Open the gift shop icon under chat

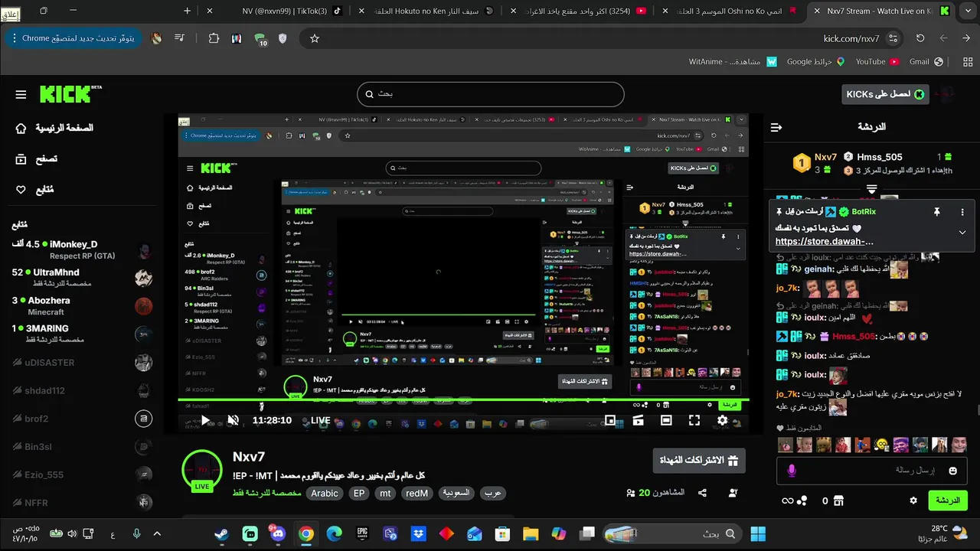pos(838,500)
